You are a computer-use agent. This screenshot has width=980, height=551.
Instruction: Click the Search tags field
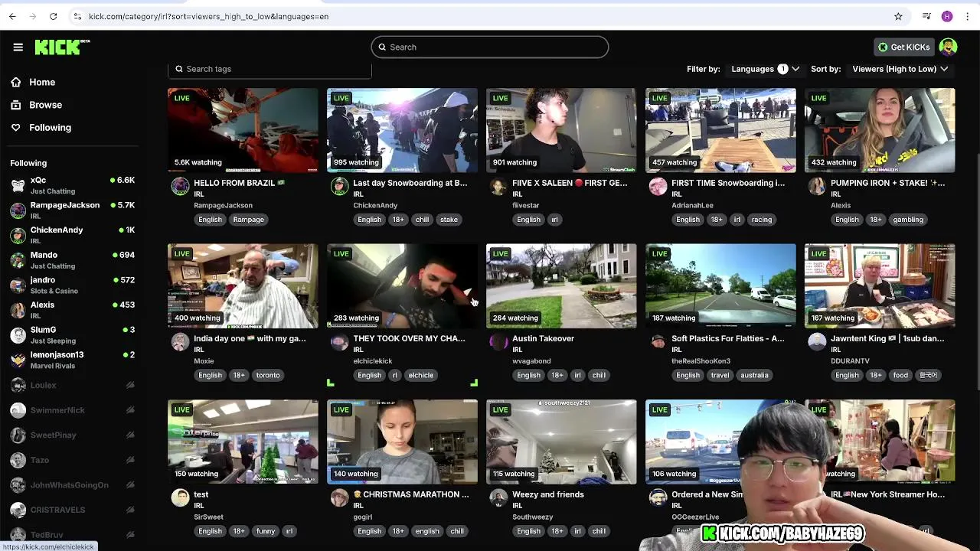[x=269, y=69]
